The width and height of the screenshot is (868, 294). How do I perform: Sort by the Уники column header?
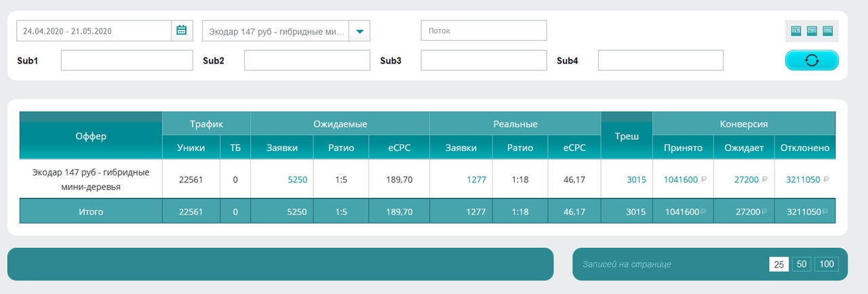tap(191, 148)
